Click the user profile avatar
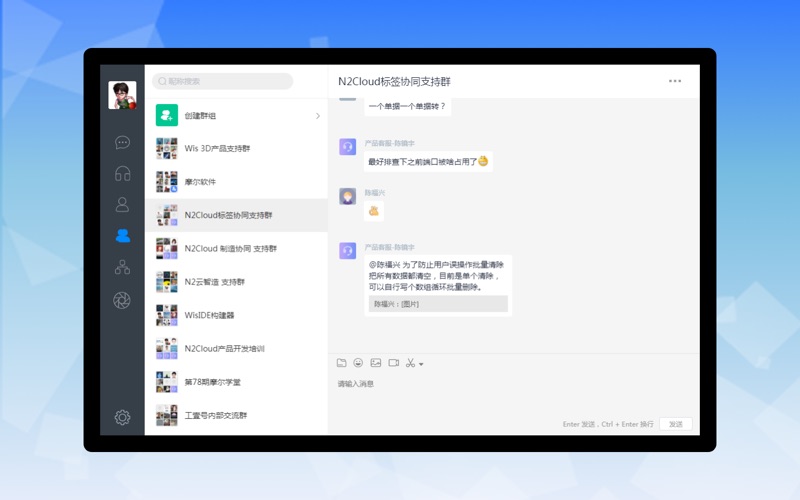This screenshot has width=800, height=500. click(x=122, y=95)
